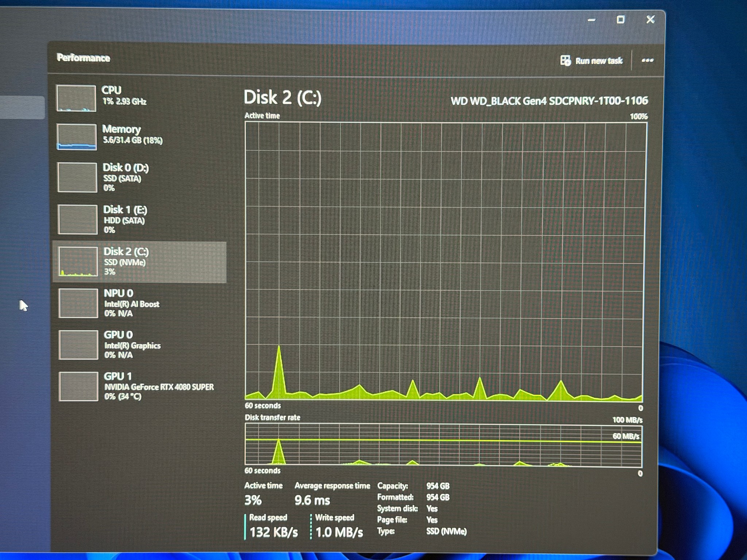747x560 pixels.
Task: Close the Task Manager window
Action: point(650,19)
